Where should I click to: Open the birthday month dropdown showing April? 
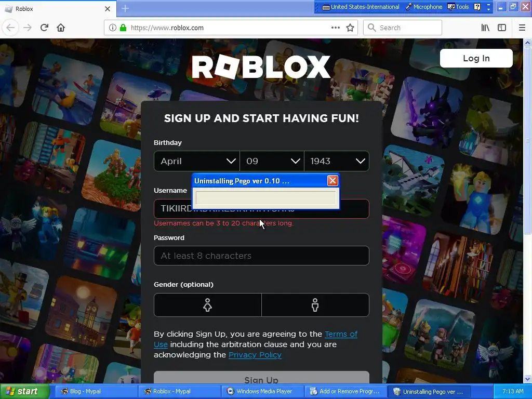click(197, 161)
